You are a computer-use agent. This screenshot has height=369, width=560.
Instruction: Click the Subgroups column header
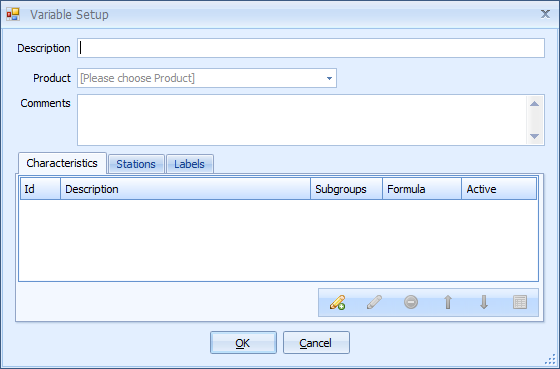point(346,189)
